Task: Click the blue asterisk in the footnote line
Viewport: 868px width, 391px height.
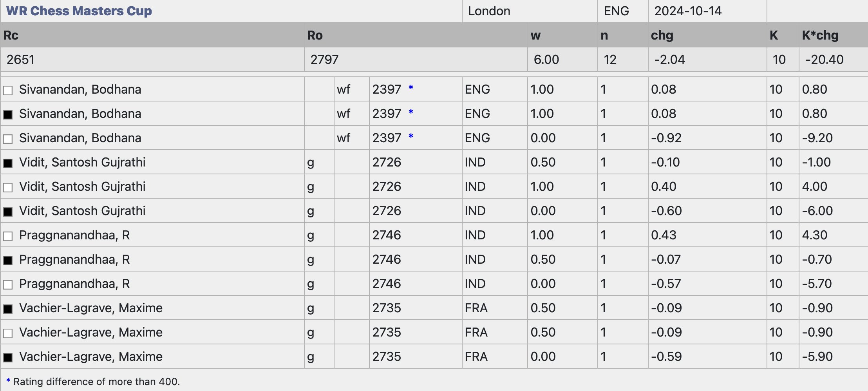Action: [8, 381]
